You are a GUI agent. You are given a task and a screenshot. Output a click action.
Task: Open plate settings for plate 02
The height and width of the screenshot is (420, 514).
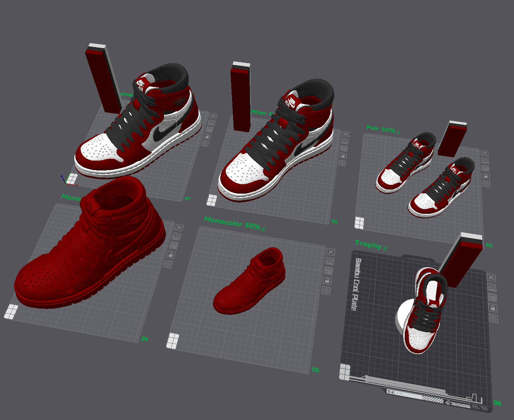click(x=342, y=163)
